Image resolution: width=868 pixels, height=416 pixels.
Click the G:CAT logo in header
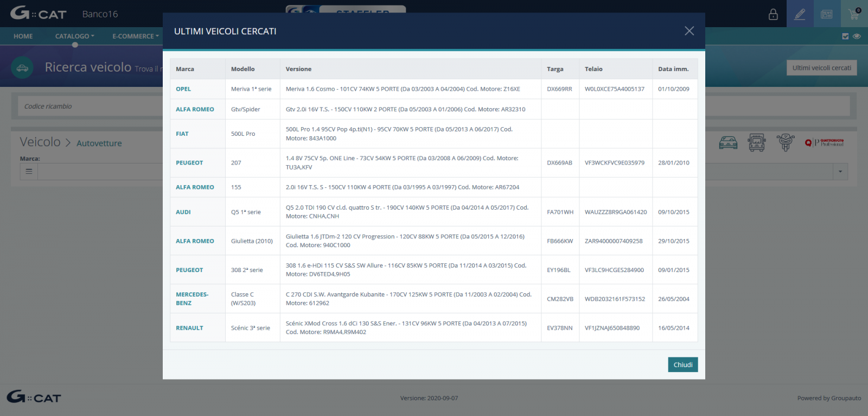[x=38, y=13]
